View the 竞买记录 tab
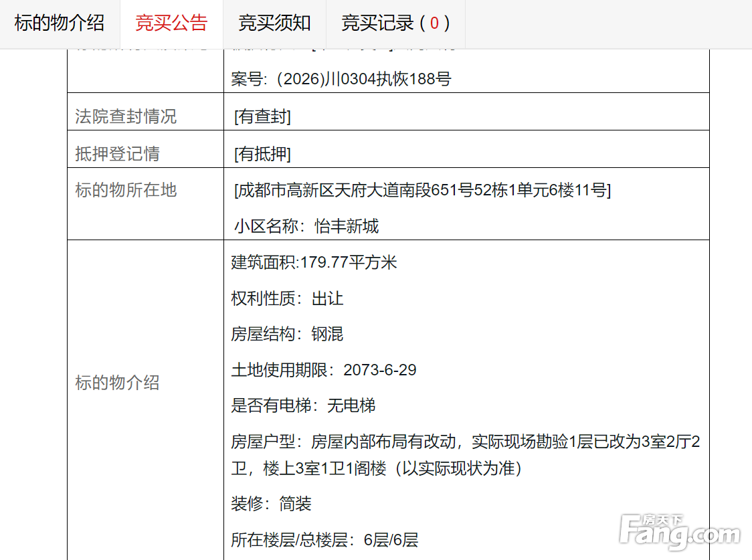Image resolution: width=752 pixels, height=560 pixels. pyautogui.click(x=395, y=23)
